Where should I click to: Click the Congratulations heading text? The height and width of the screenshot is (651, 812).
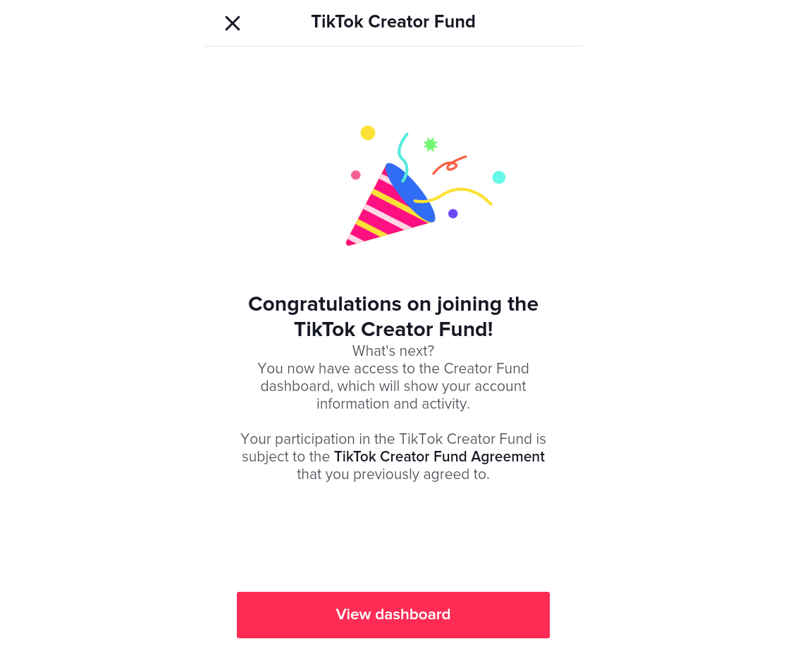(393, 316)
